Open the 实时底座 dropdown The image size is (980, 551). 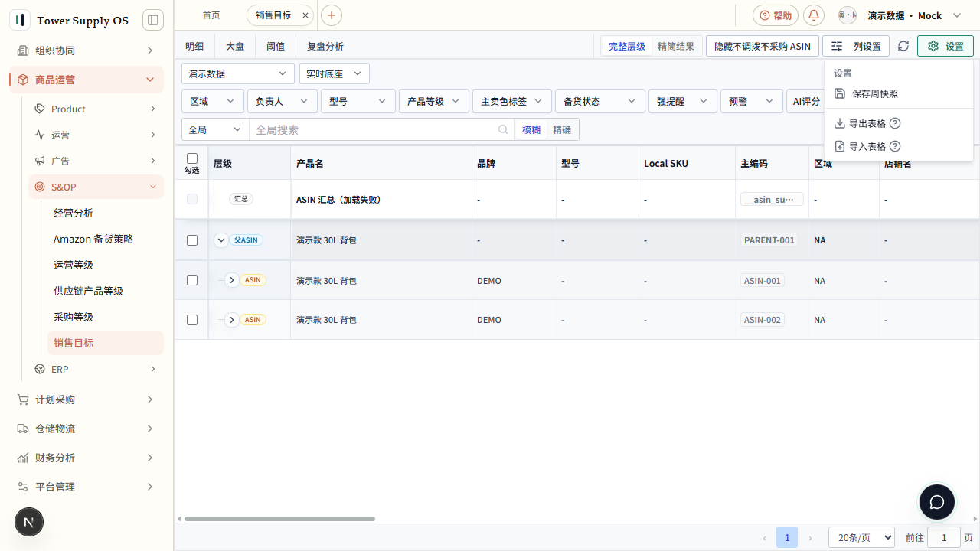tap(335, 73)
